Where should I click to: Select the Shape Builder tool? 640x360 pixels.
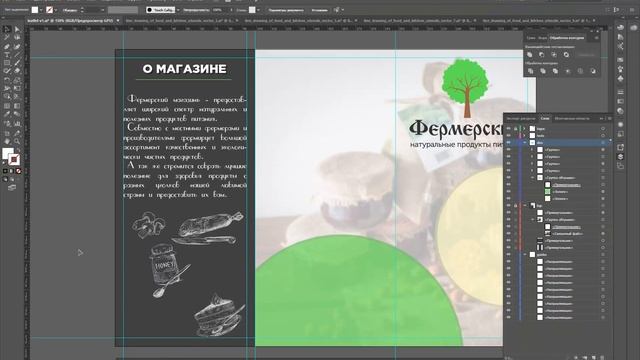pyautogui.click(x=7, y=97)
